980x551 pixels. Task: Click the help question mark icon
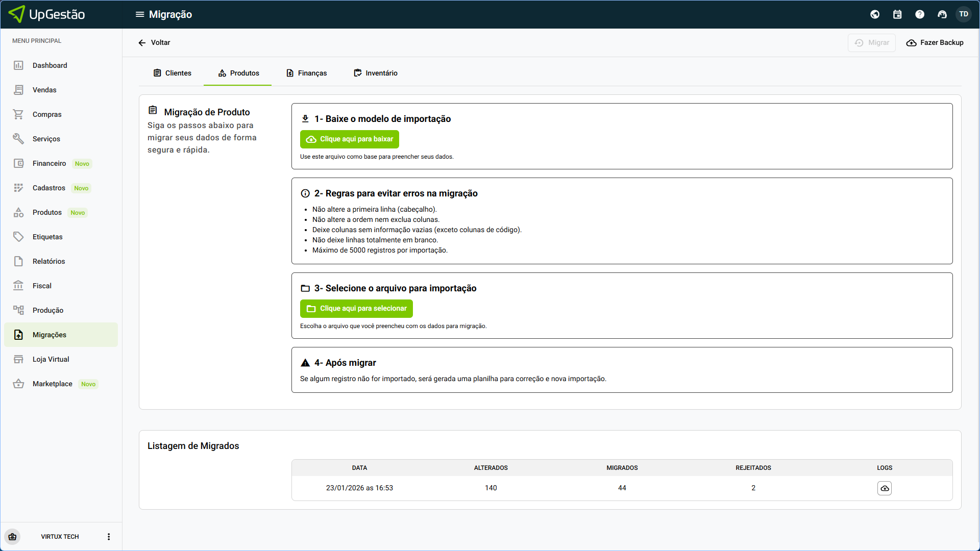click(x=920, y=14)
